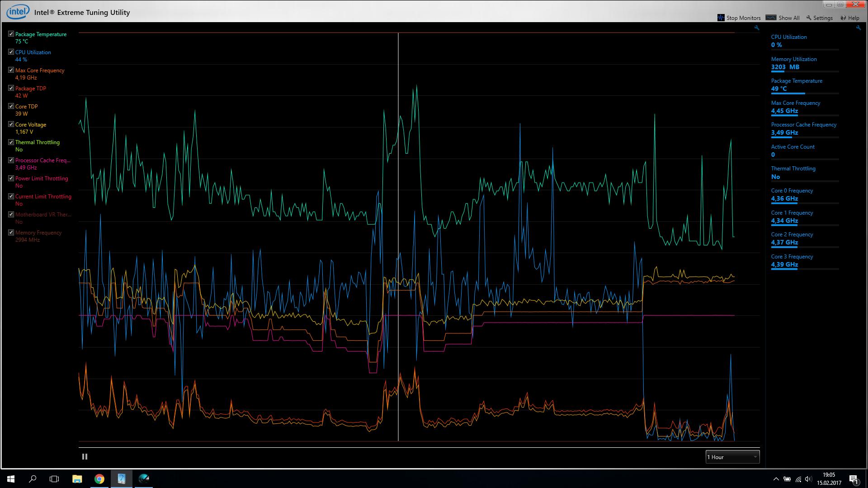Click the Intel logo icon
868x488 pixels.
(x=18, y=11)
